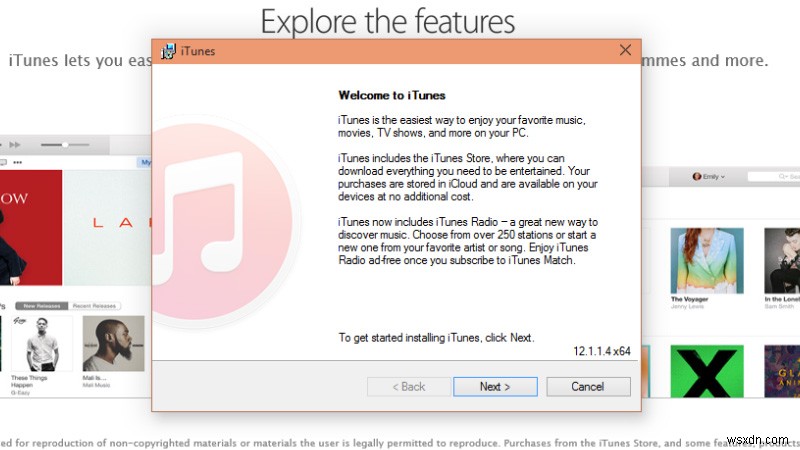Open The Voyager album cover
Image resolution: width=800 pixels, height=450 pixels.
pos(707,261)
